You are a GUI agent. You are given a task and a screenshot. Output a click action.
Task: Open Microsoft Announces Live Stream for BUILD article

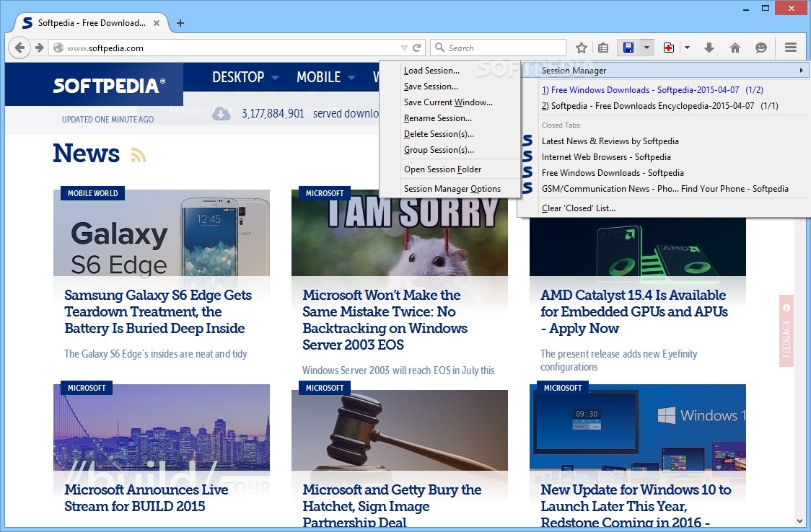(x=146, y=498)
